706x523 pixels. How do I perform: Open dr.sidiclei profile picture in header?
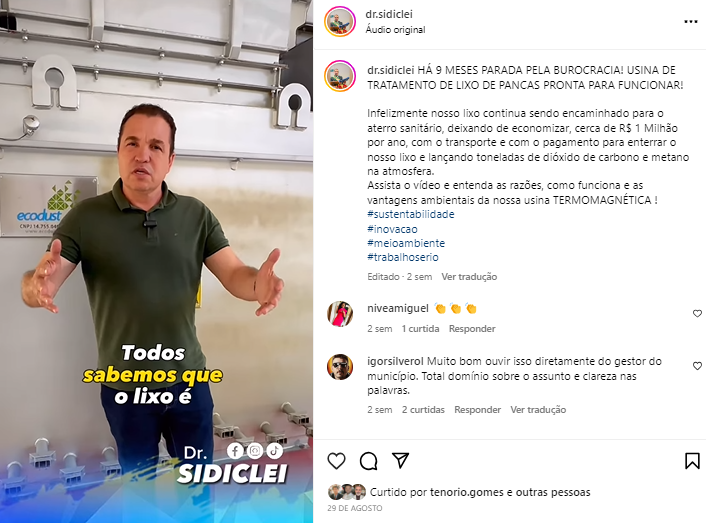click(340, 21)
